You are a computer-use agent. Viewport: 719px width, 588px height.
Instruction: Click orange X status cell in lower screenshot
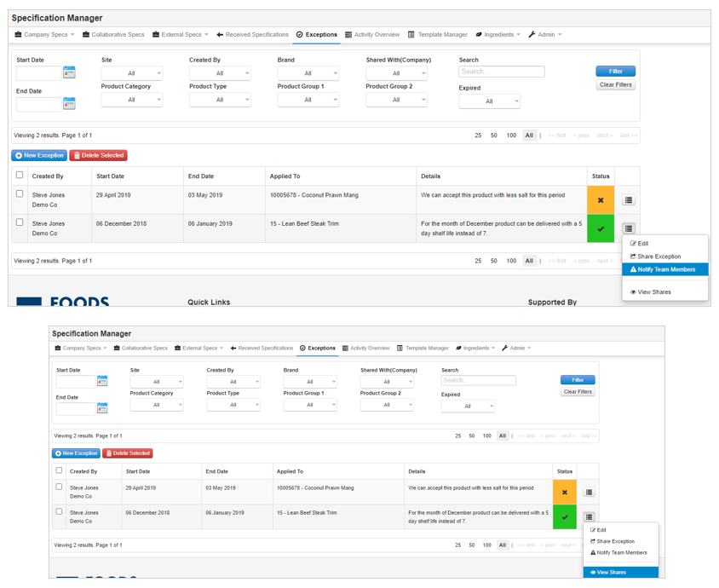pyautogui.click(x=565, y=493)
